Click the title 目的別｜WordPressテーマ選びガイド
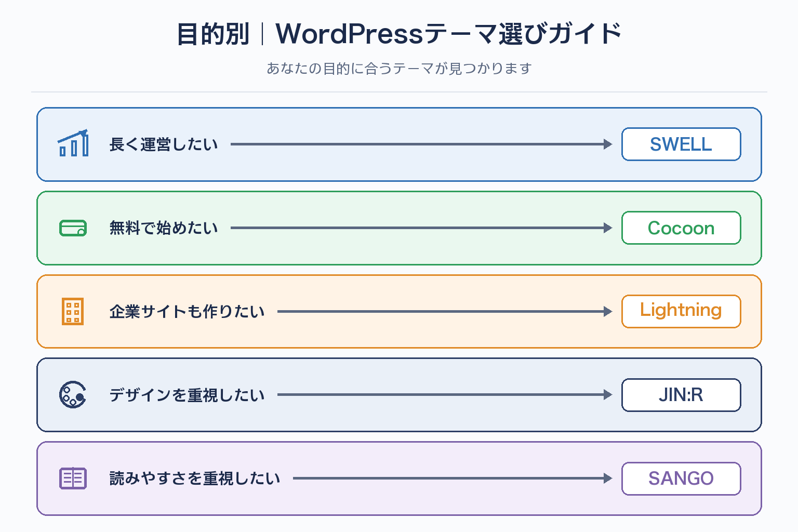798x532 pixels. click(x=399, y=34)
